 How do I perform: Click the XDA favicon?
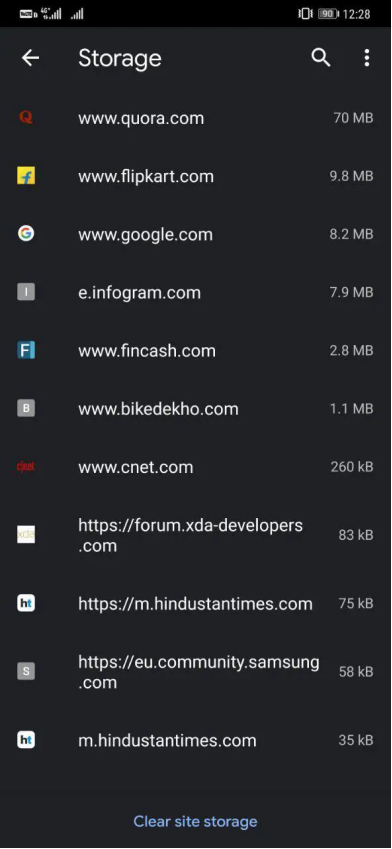[26, 535]
